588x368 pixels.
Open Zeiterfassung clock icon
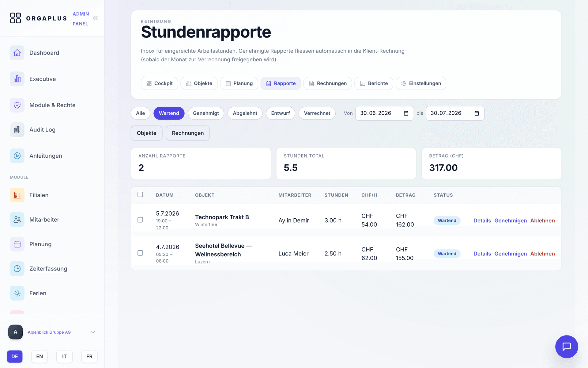coord(17,269)
